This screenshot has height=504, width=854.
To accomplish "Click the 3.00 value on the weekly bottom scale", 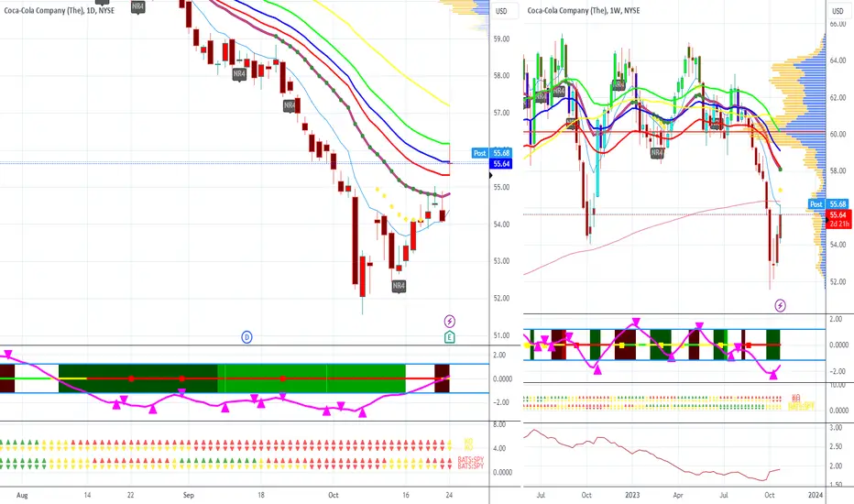I will 836,428.
